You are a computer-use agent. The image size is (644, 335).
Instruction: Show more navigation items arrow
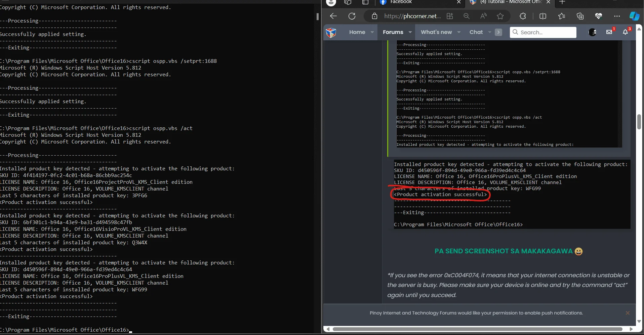pyautogui.click(x=498, y=32)
